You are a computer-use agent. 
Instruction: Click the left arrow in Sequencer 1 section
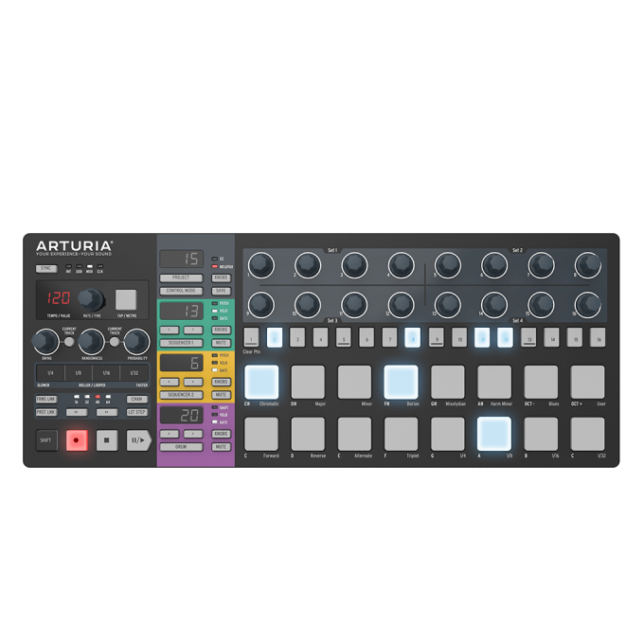coord(170,330)
